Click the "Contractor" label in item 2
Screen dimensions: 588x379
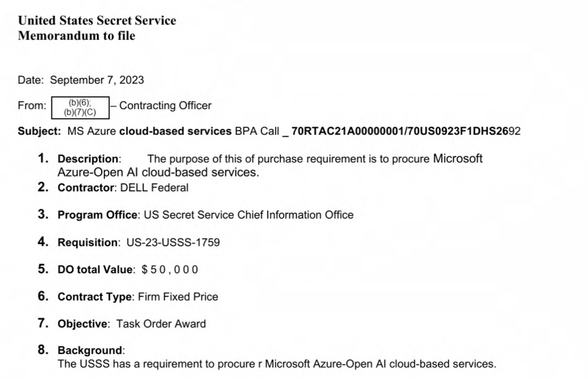pyautogui.click(x=86, y=188)
